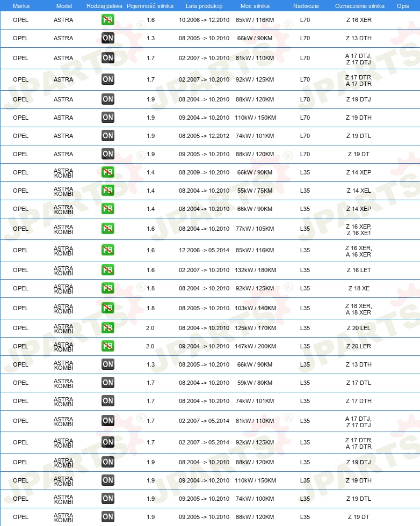Select engine codes Z 18 XER, A 18 XER
Viewport: 420px width, 526px height.
click(359, 309)
